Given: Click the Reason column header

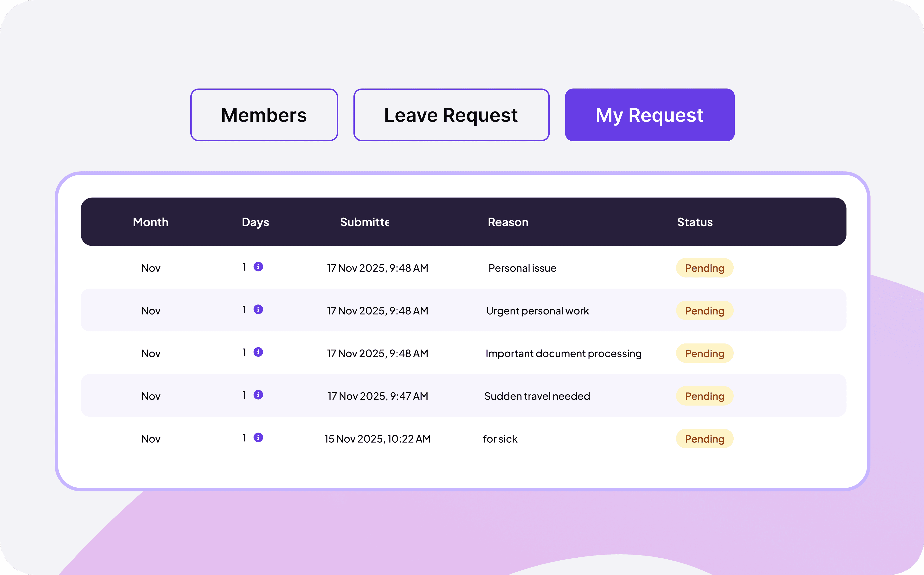Looking at the screenshot, I should [508, 222].
